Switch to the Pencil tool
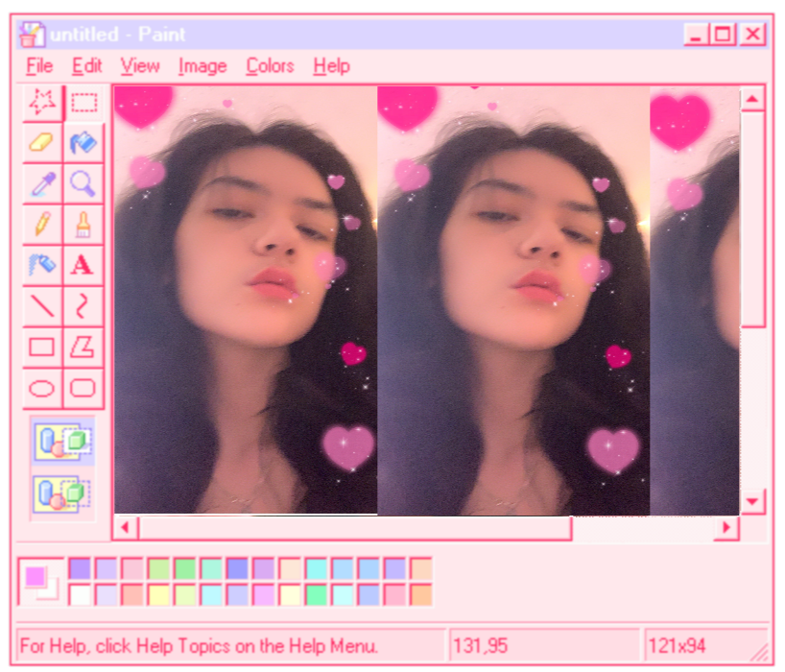785x672 pixels. tap(41, 225)
